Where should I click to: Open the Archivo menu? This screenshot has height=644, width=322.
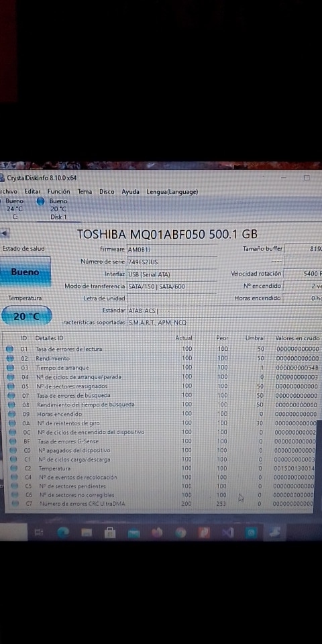point(8,191)
